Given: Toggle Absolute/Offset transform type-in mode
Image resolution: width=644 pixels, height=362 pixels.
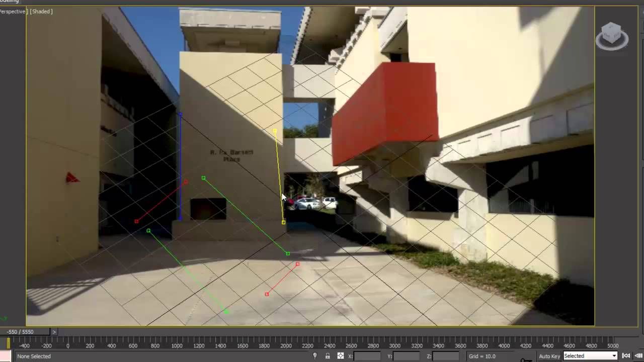Looking at the screenshot, I should point(341,356).
